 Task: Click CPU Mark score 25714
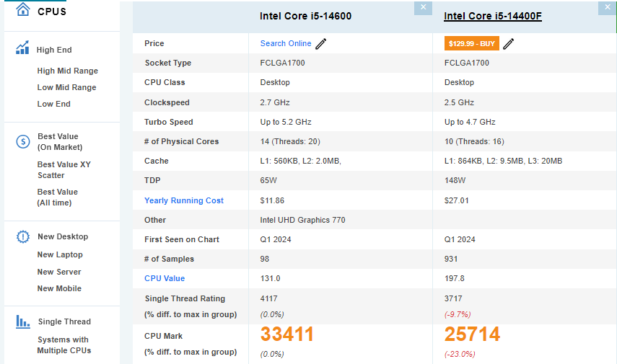(472, 334)
